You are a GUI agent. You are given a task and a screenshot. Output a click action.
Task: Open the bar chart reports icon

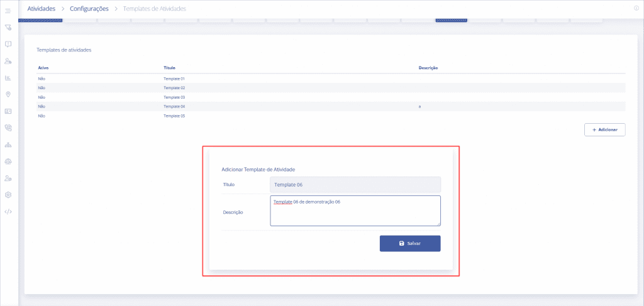[x=8, y=78]
